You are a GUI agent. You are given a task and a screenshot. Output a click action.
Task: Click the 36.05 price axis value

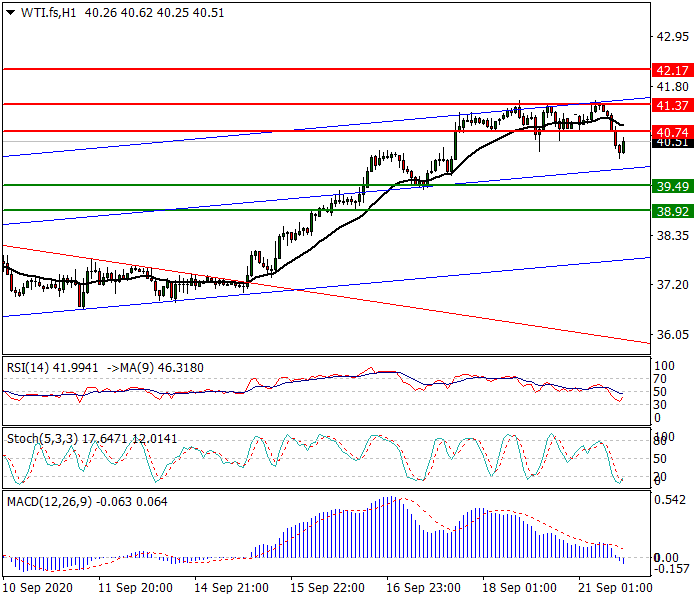[x=672, y=334]
